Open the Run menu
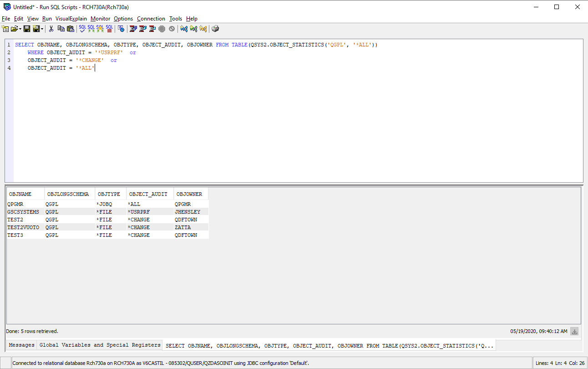Image resolution: width=588 pixels, height=369 pixels. click(47, 19)
